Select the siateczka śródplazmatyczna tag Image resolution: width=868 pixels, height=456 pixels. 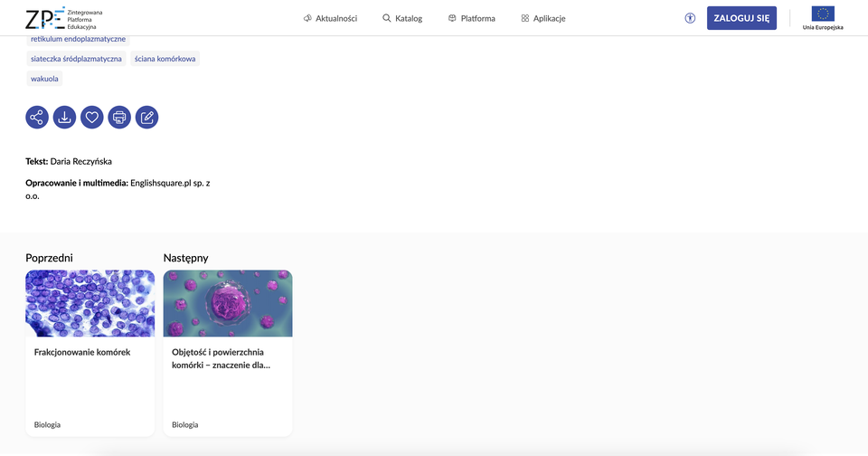(x=76, y=59)
